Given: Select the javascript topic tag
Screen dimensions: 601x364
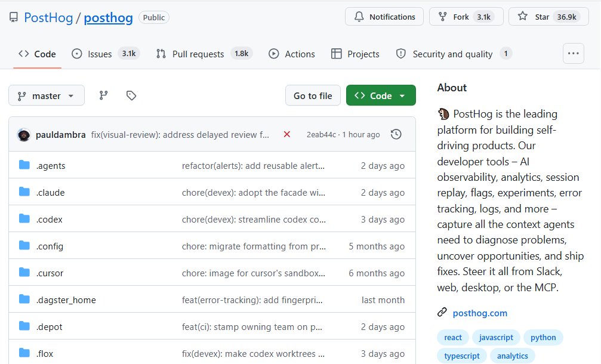Looking at the screenshot, I should (x=496, y=338).
